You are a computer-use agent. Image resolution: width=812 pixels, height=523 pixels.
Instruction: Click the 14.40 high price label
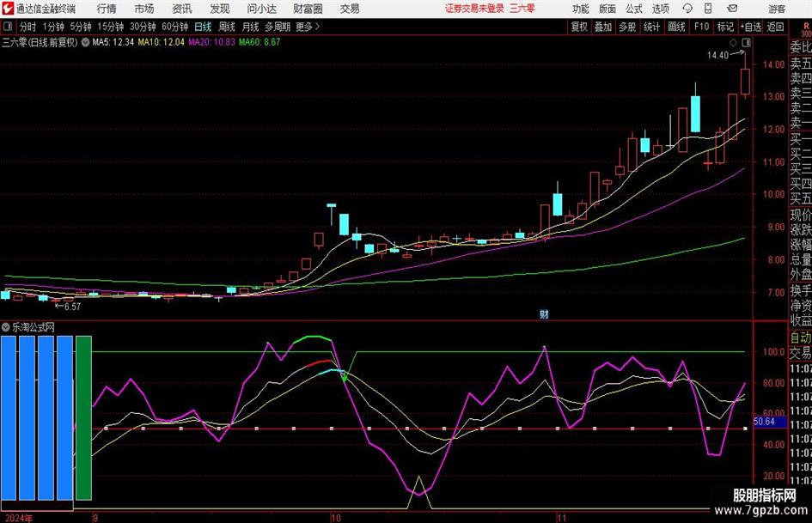[717, 55]
